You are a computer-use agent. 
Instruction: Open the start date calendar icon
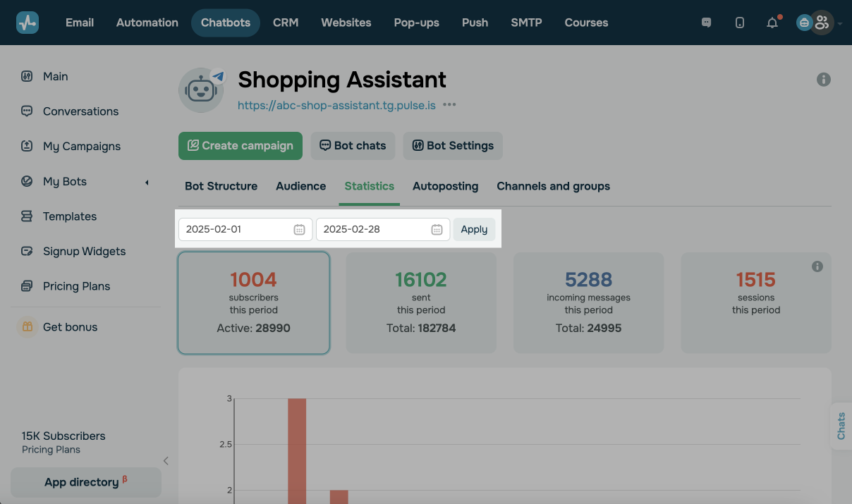click(299, 229)
